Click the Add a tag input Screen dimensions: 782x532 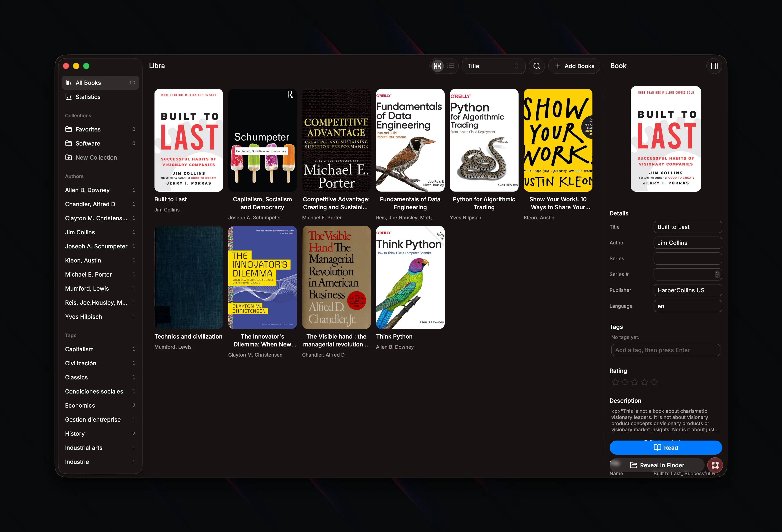pos(666,350)
